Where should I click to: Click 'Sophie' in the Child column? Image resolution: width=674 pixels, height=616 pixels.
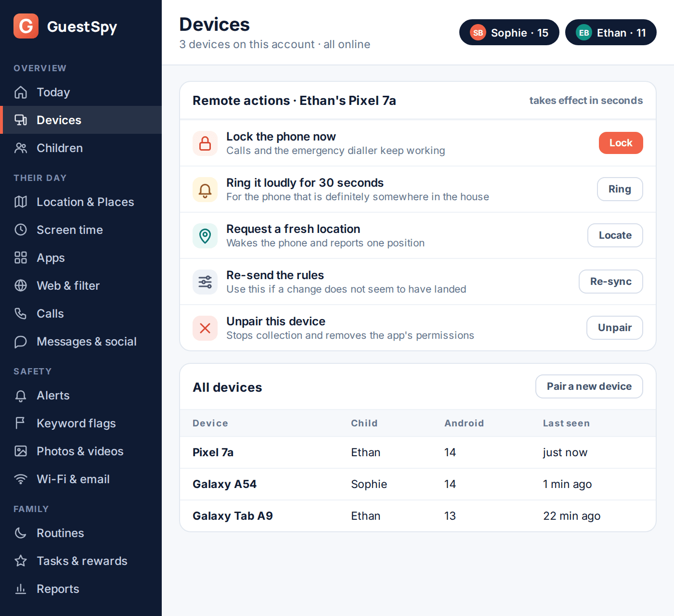click(x=369, y=484)
